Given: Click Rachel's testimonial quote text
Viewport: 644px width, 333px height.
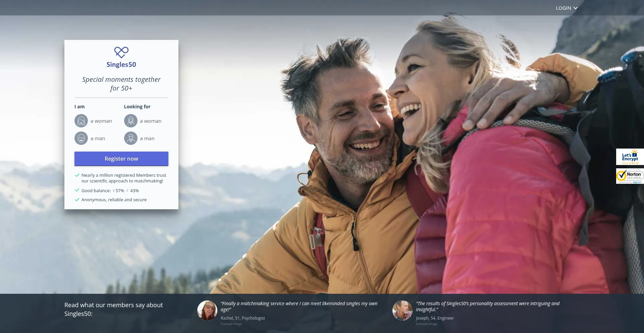Looking at the screenshot, I should [299, 307].
